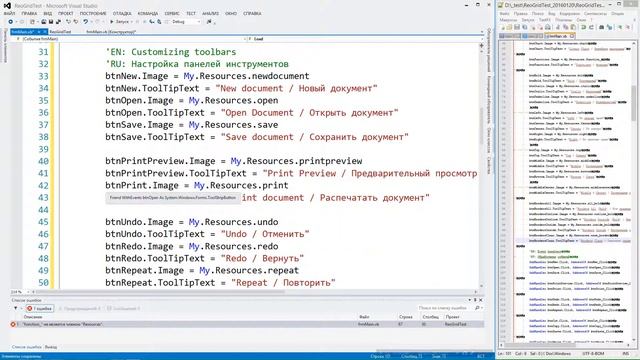This screenshot has height=360, width=640.
Task: Click the Undo arrow in Visual Studio toolbar
Action: point(86,22)
